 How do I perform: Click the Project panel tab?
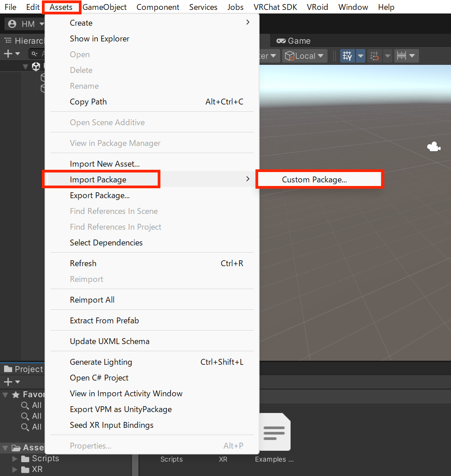23,369
